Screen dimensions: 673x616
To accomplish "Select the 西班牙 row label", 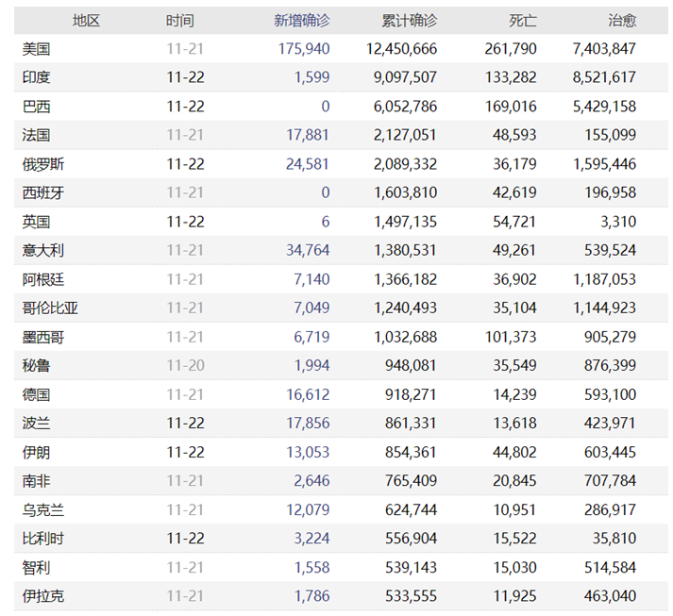I will coord(42,193).
